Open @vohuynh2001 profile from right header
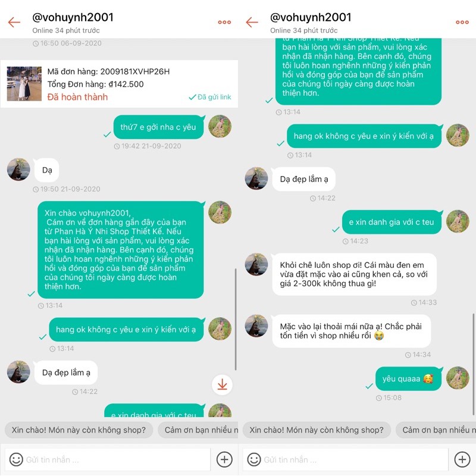Image resolution: width=476 pixels, height=476 pixels. pyautogui.click(x=311, y=17)
